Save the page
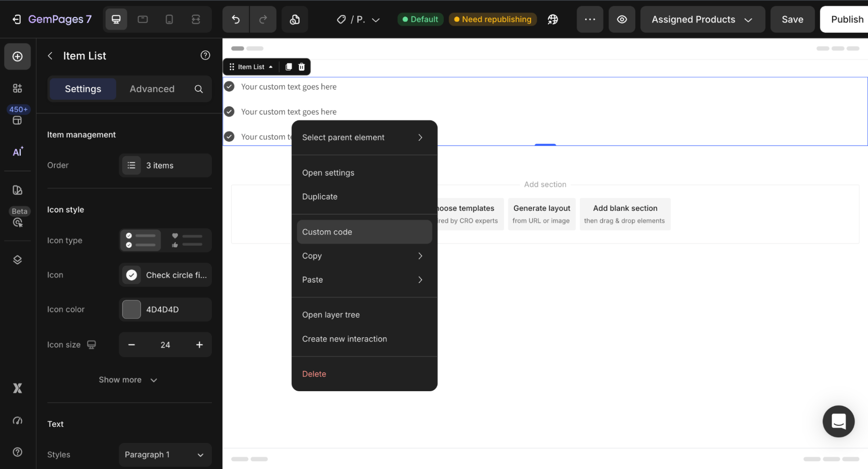The height and width of the screenshot is (469, 868). (x=792, y=19)
